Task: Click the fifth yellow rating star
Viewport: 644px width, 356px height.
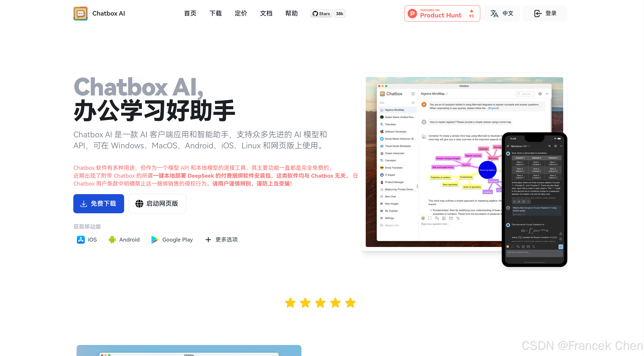Action: coord(350,303)
